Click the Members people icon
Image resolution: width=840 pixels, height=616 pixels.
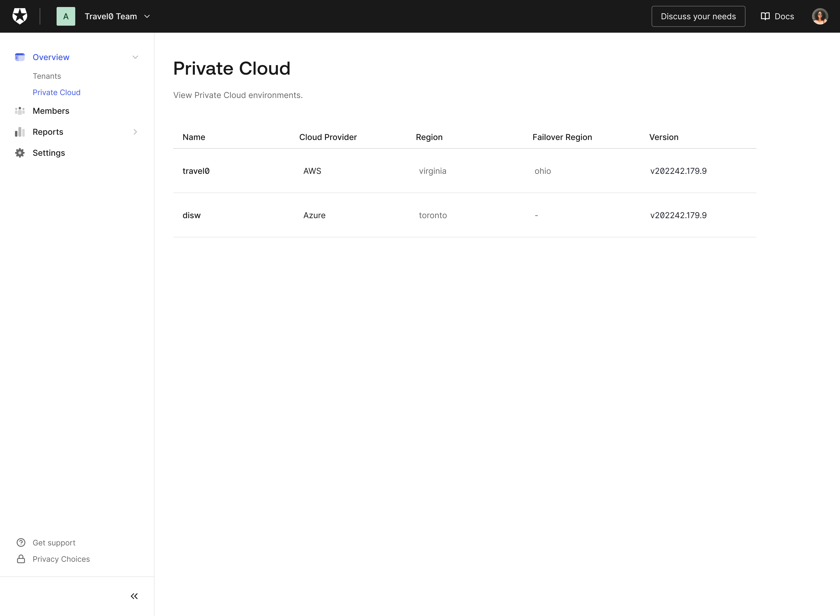coord(20,111)
